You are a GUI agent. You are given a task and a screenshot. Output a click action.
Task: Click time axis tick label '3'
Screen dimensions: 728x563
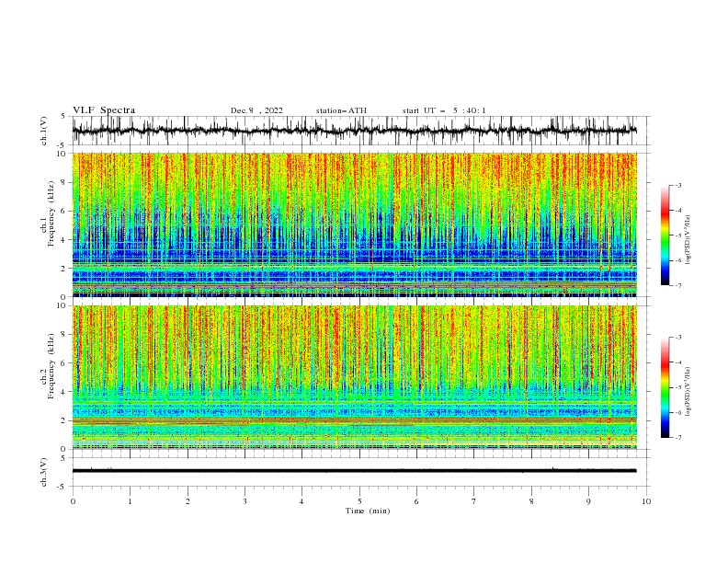coord(245,501)
